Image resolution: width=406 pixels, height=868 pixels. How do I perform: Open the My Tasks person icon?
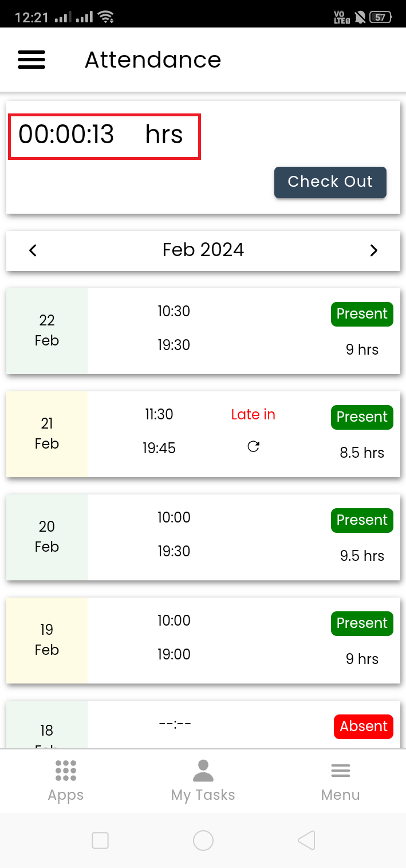[203, 771]
